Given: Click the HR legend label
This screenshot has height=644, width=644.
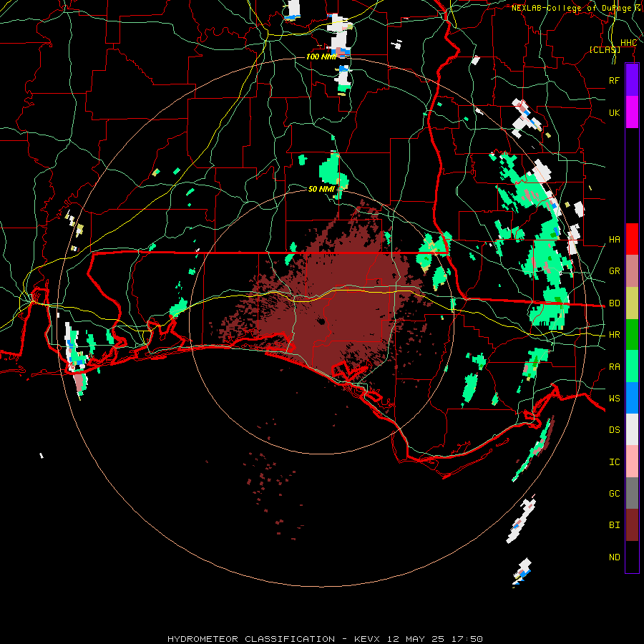Looking at the screenshot, I should (x=614, y=335).
